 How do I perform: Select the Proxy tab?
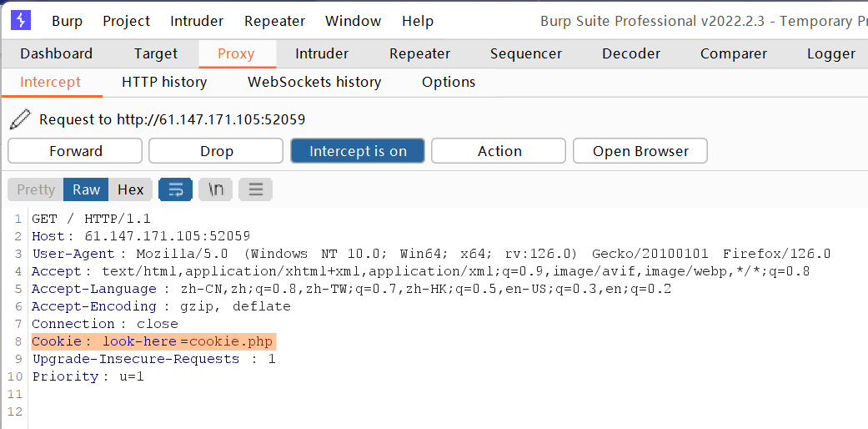tap(236, 53)
